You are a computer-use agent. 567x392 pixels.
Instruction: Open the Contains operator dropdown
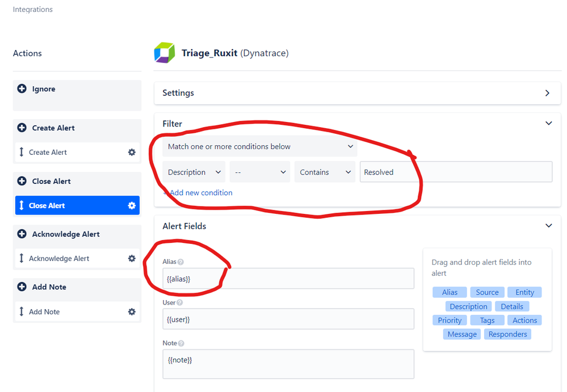[325, 172]
